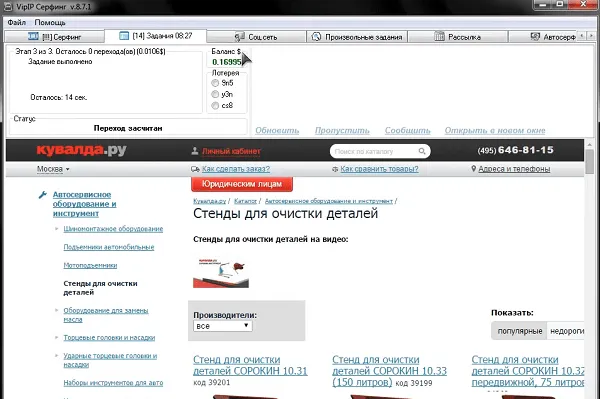Click Кувалда.ру breadcrumb link
The width and height of the screenshot is (600, 399).
click(x=210, y=201)
